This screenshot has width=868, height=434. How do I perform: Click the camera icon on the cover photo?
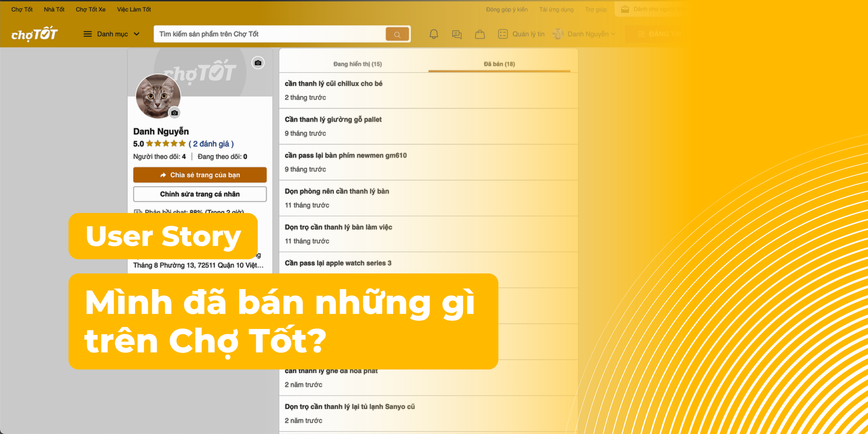coord(258,62)
